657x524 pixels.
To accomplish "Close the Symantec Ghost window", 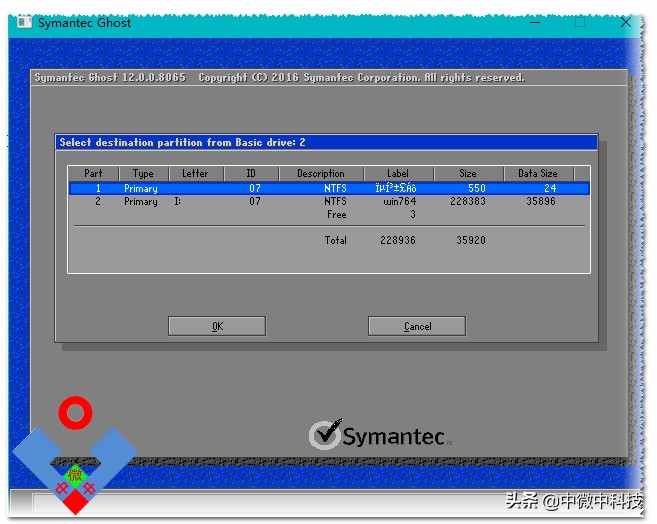I will tap(625, 22).
